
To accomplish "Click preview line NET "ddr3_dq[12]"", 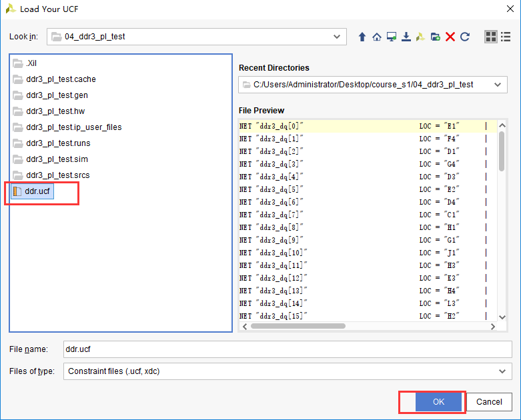I will click(273, 278).
